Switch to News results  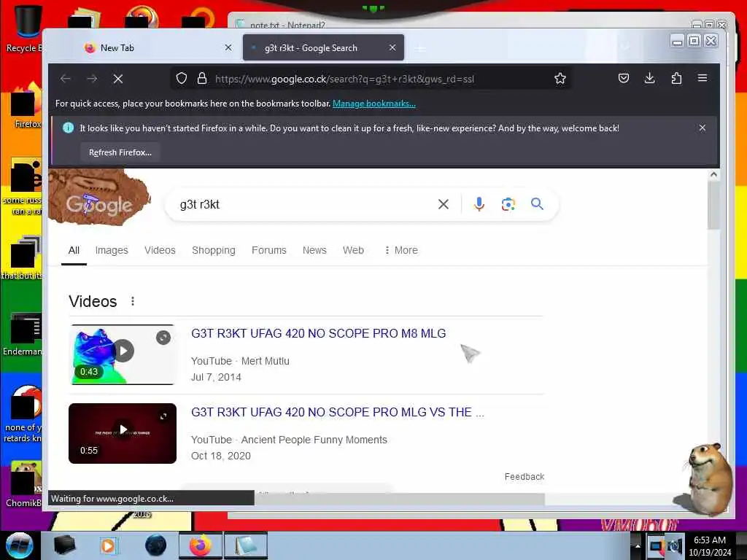pos(314,251)
